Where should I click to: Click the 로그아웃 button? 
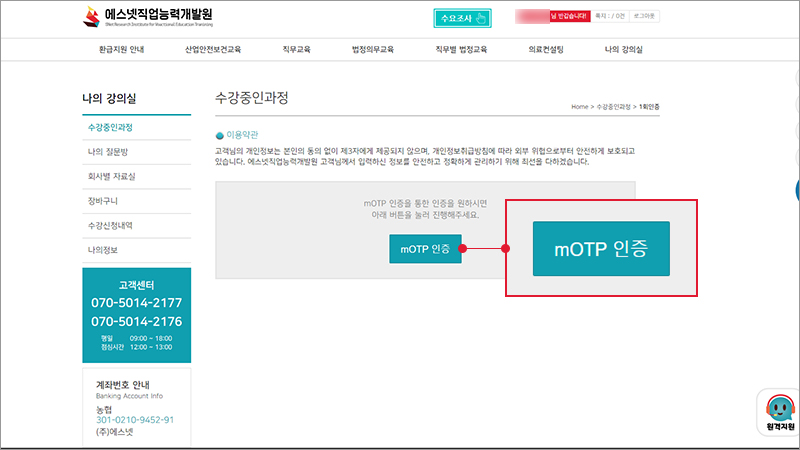tap(645, 17)
